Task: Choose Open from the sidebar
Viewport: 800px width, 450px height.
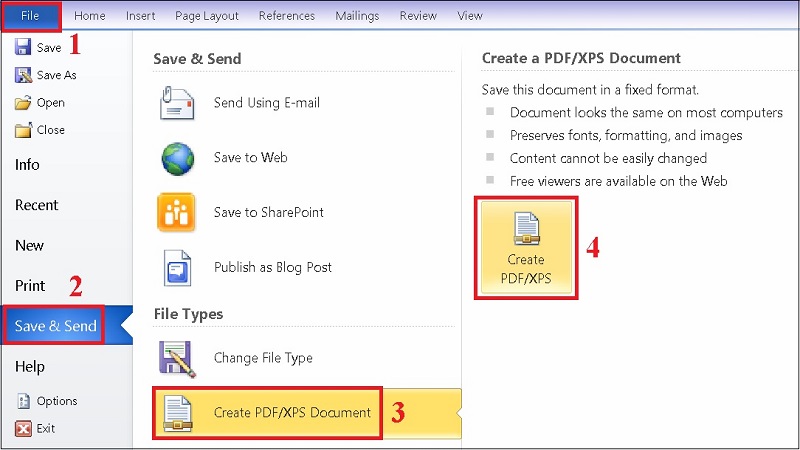Action: pyautogui.click(x=51, y=103)
